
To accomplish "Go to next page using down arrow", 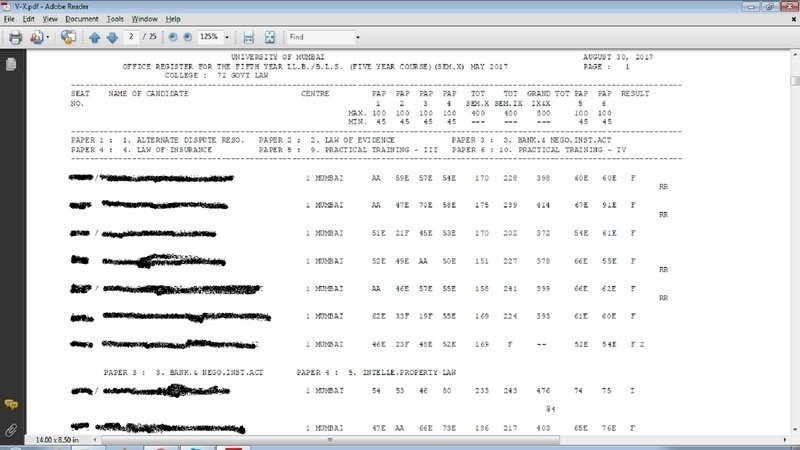I will click(110, 38).
